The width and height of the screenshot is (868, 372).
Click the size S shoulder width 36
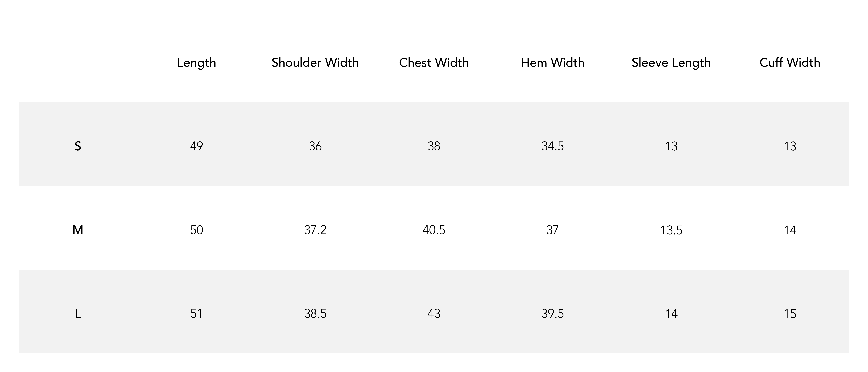[x=315, y=146]
